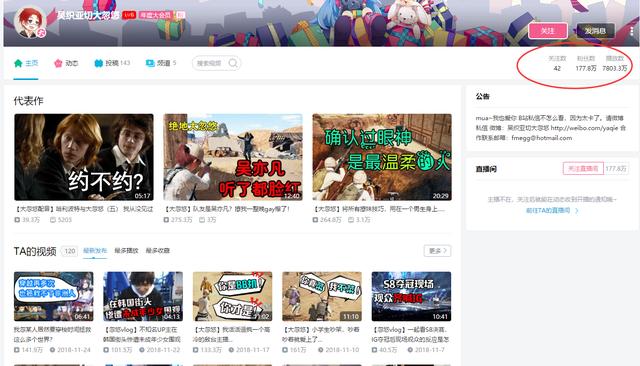Click the 年度大会员 membership badge
Image resolution: width=640 pixels, height=366 pixels.
156,15
